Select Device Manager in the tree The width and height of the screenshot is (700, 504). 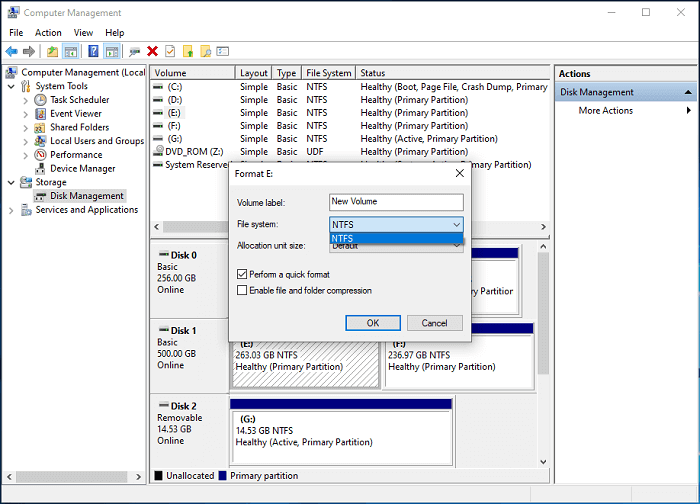click(82, 169)
